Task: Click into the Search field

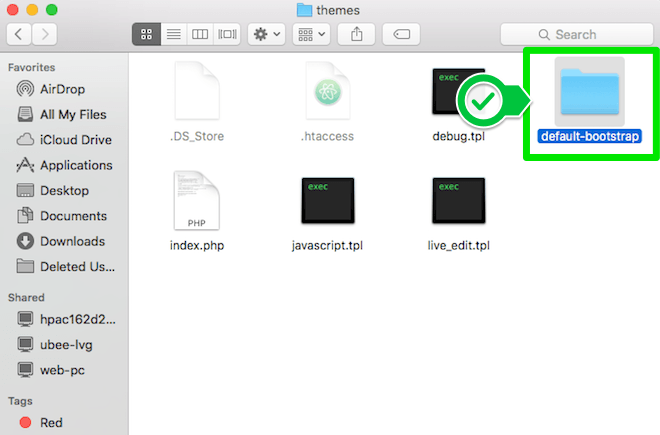Action: (x=577, y=34)
